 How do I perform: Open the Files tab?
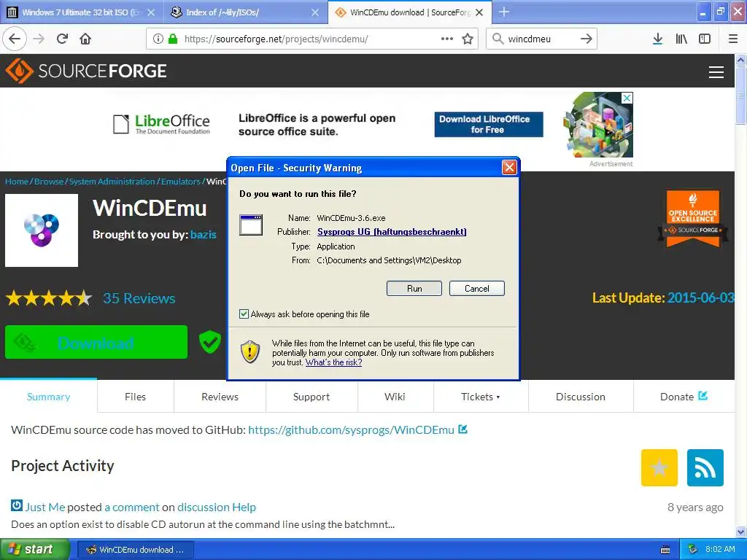point(135,397)
